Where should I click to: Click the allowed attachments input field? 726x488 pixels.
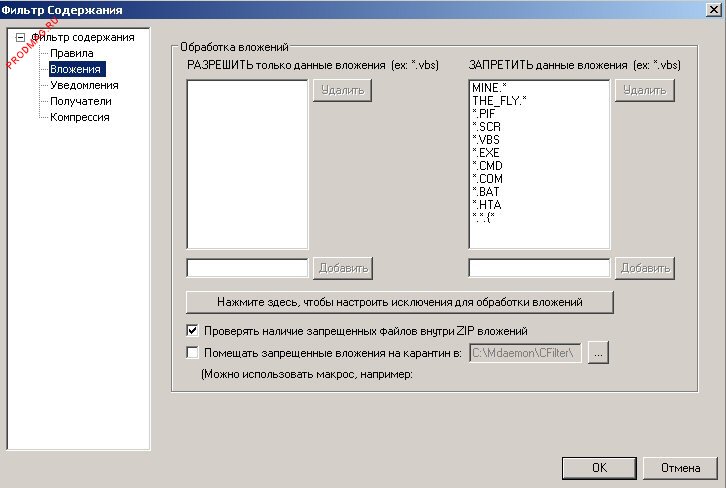coord(247,268)
